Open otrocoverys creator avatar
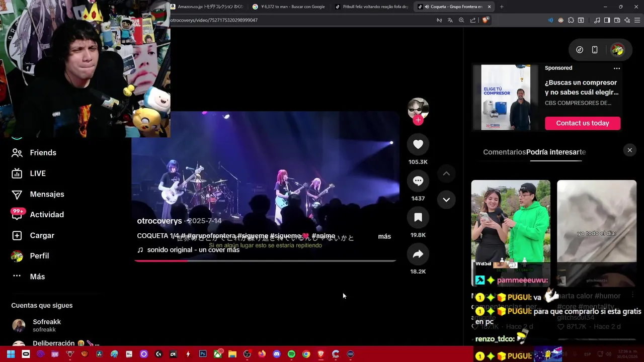Image resolution: width=644 pixels, height=362 pixels. 418,108
